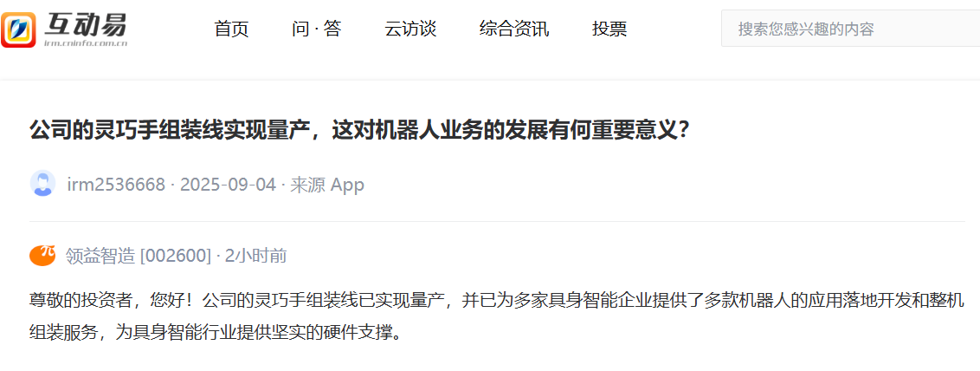The image size is (980, 371).
Task: Click the 来源 App label
Action: (x=327, y=185)
